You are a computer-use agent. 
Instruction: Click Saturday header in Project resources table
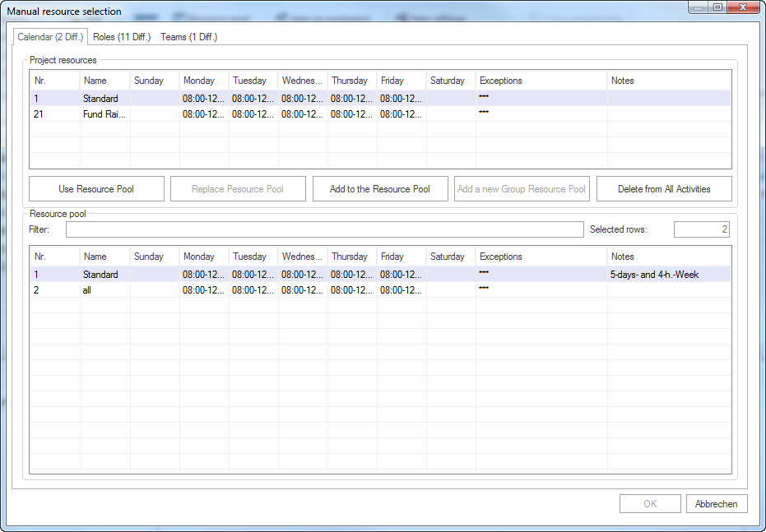(x=451, y=81)
